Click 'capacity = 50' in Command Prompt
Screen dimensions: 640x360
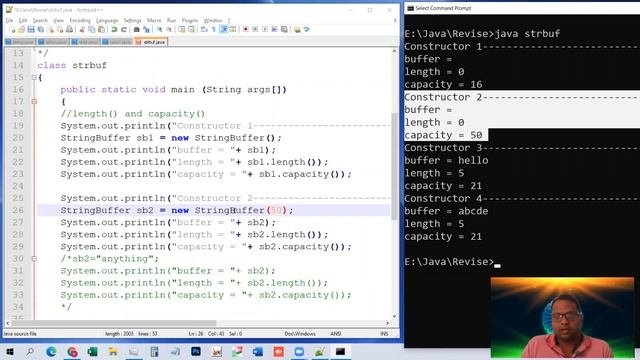click(x=443, y=135)
